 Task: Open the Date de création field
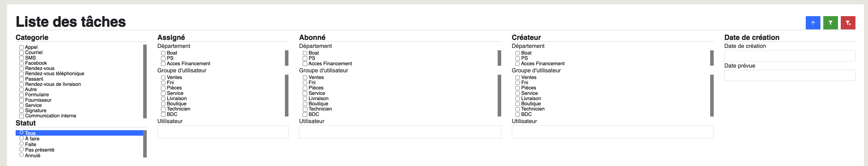(x=789, y=56)
